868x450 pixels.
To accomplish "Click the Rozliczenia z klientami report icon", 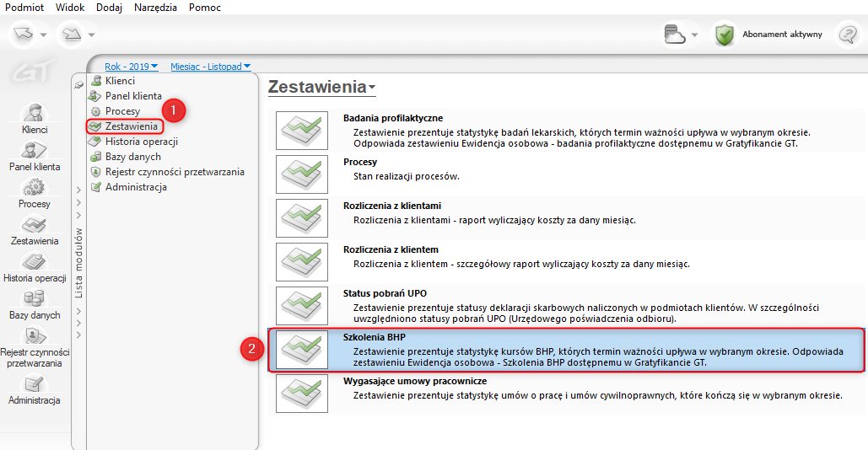I will [x=302, y=217].
